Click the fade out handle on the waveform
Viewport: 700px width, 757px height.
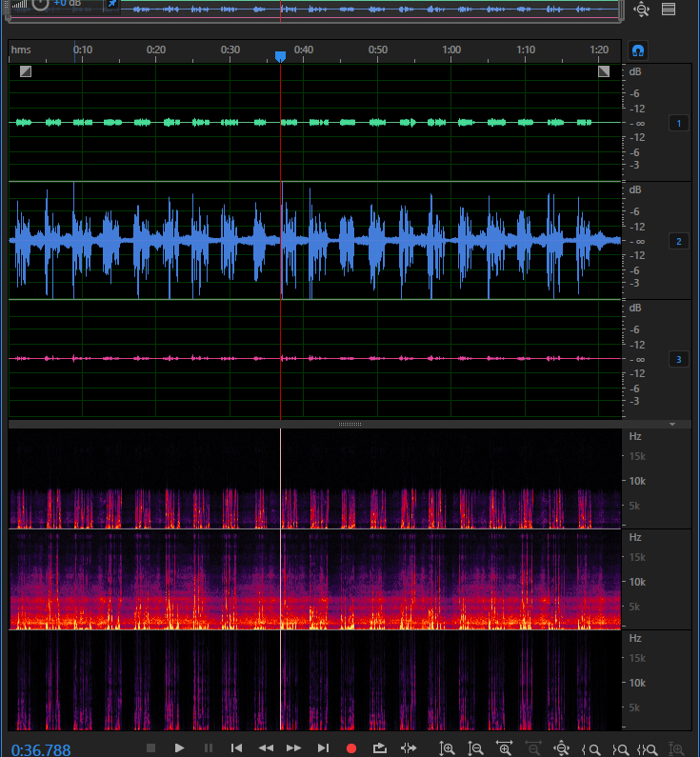tap(604, 71)
